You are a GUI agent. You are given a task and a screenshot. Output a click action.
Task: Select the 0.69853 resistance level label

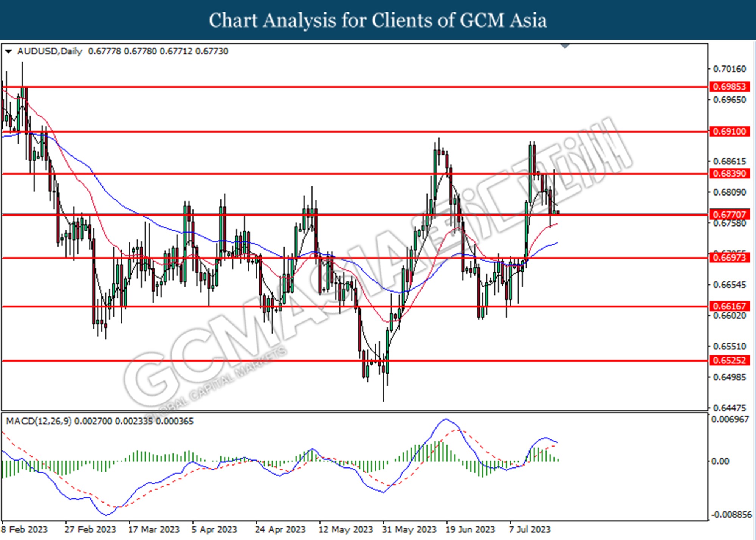(x=730, y=87)
